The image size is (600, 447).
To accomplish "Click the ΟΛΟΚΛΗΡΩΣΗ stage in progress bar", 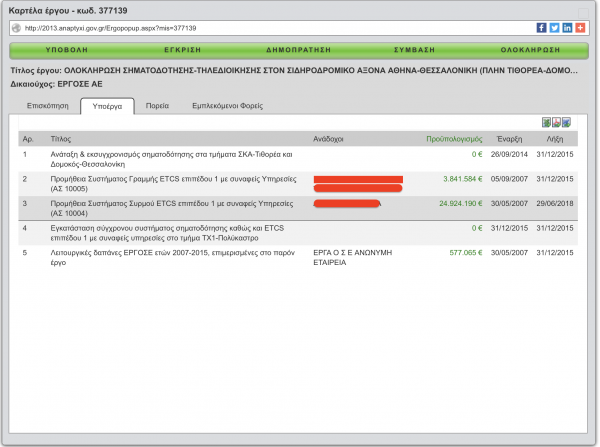I will coord(528,48).
